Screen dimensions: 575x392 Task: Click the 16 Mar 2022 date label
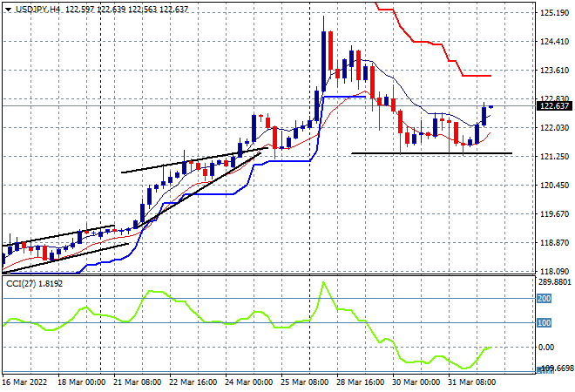(x=25, y=382)
